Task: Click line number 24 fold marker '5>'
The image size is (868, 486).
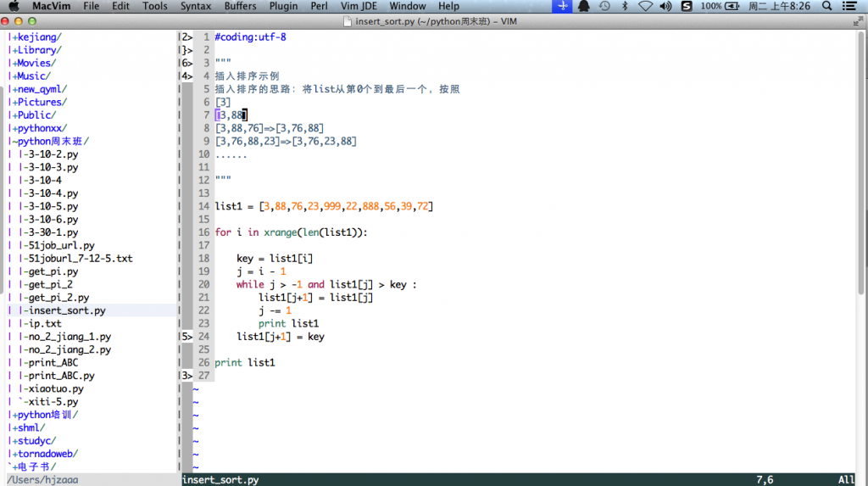Action: tap(187, 337)
